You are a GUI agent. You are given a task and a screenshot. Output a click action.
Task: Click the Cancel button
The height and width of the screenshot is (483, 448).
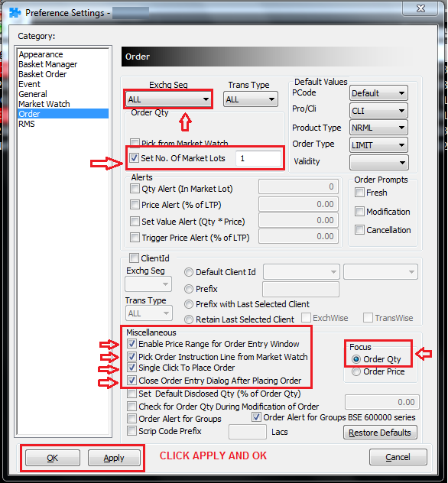pos(398,457)
